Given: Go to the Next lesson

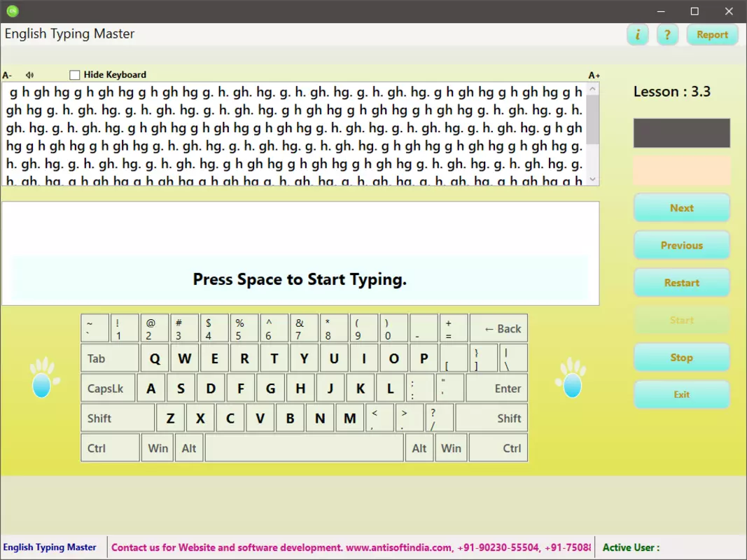Looking at the screenshot, I should (682, 208).
